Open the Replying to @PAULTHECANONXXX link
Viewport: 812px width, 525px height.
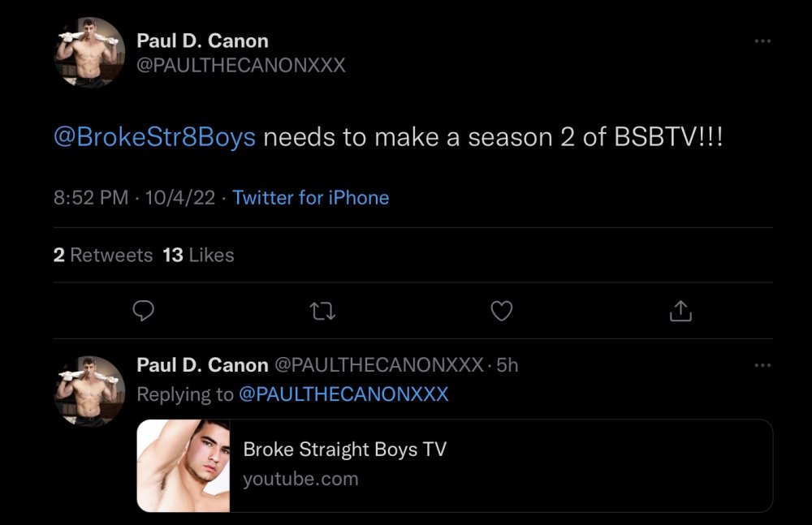click(343, 394)
